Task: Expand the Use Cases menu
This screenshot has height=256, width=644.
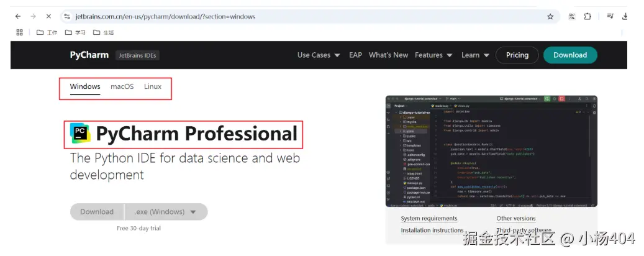Action: 319,55
